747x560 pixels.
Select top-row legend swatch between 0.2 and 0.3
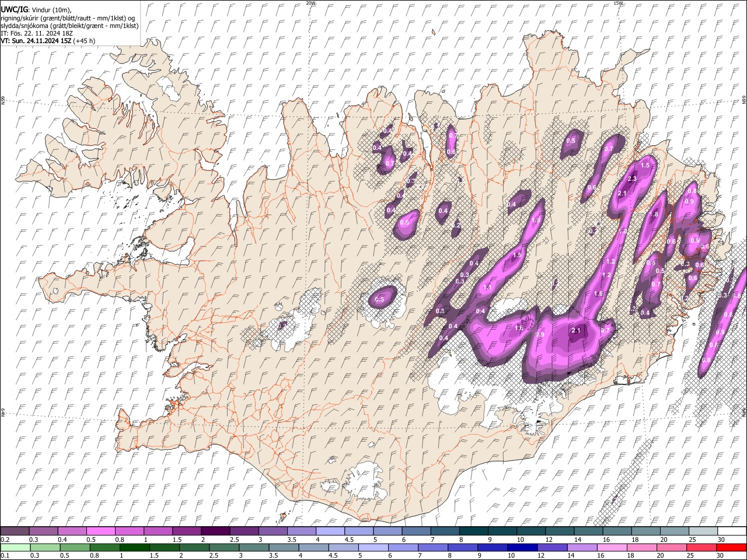tap(15, 531)
